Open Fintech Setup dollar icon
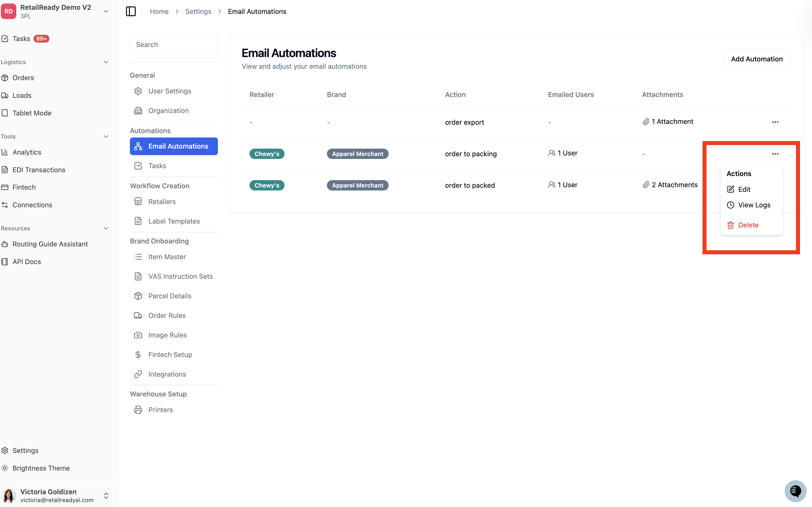 [x=138, y=355]
